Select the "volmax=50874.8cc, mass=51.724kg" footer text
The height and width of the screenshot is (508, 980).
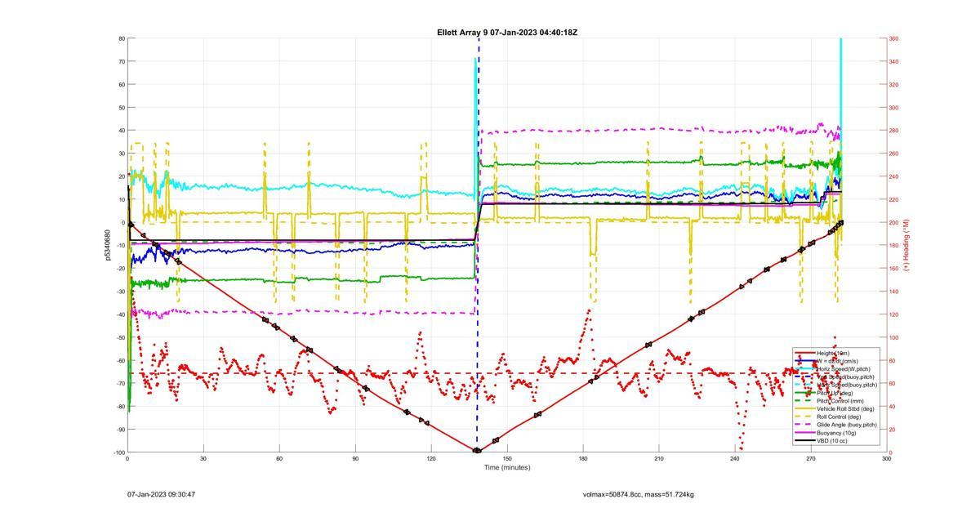(x=639, y=494)
